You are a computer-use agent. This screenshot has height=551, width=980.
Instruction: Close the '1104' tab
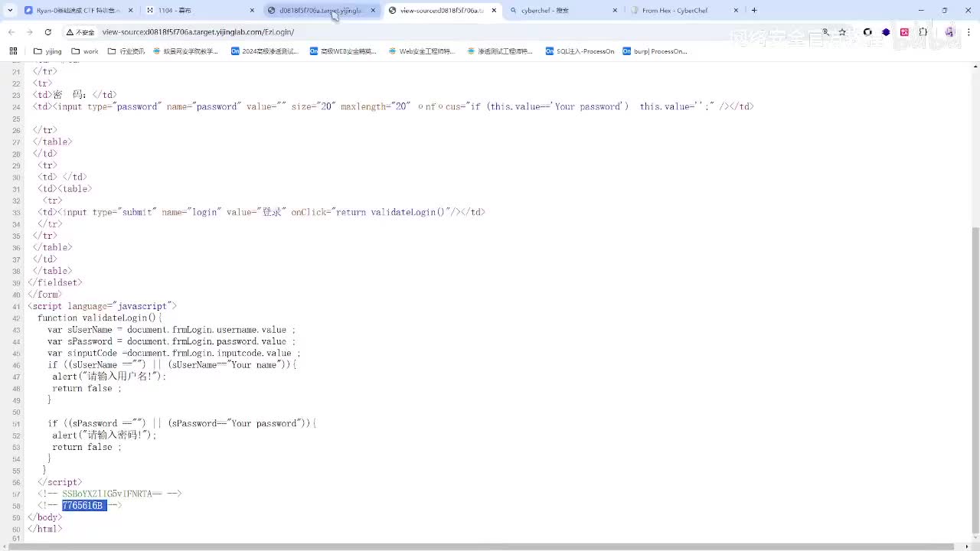253,11
